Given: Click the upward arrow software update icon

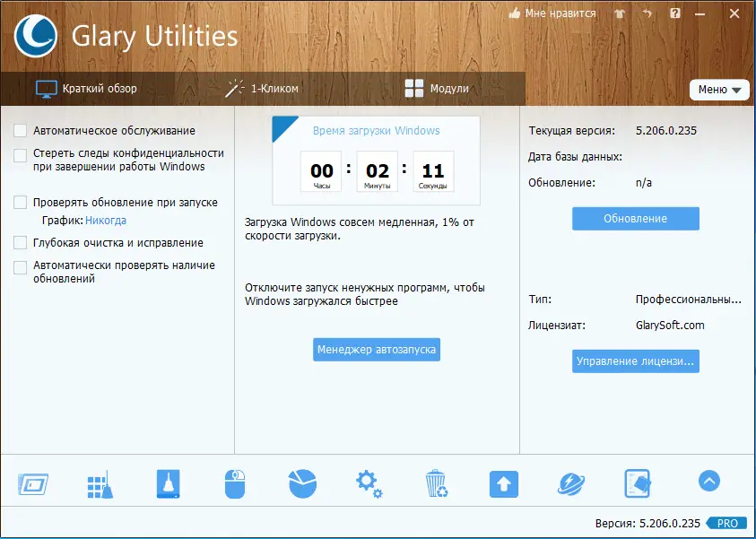Looking at the screenshot, I should 504,484.
